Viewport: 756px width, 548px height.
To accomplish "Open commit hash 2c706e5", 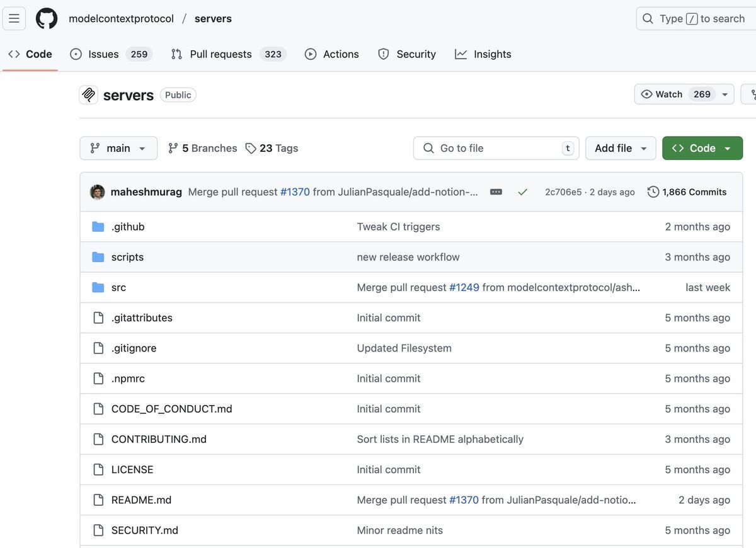I will coord(563,192).
